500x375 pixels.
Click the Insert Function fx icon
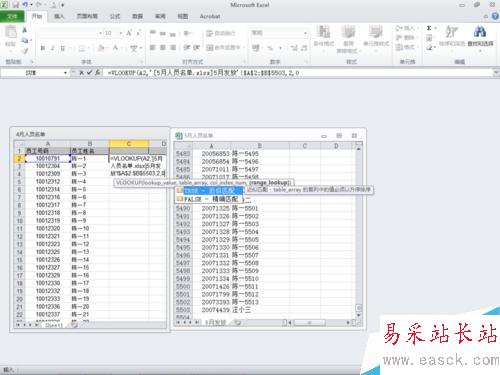coord(97,72)
